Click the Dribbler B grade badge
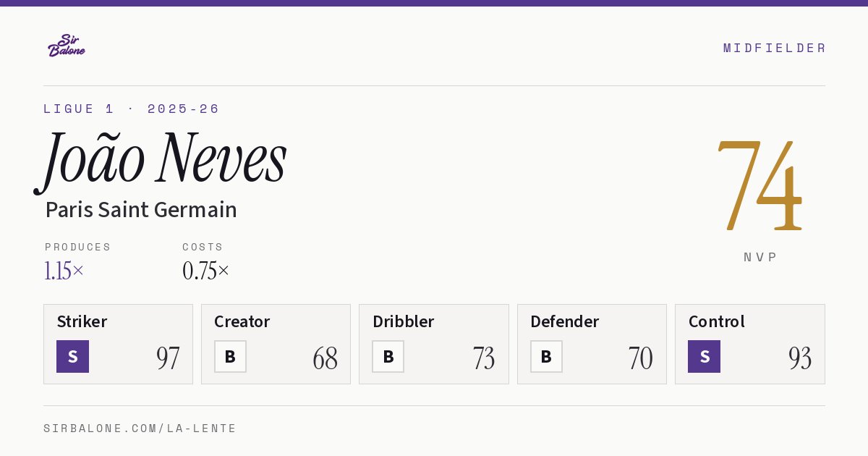Viewport: 868px width, 456px height. pos(388,357)
